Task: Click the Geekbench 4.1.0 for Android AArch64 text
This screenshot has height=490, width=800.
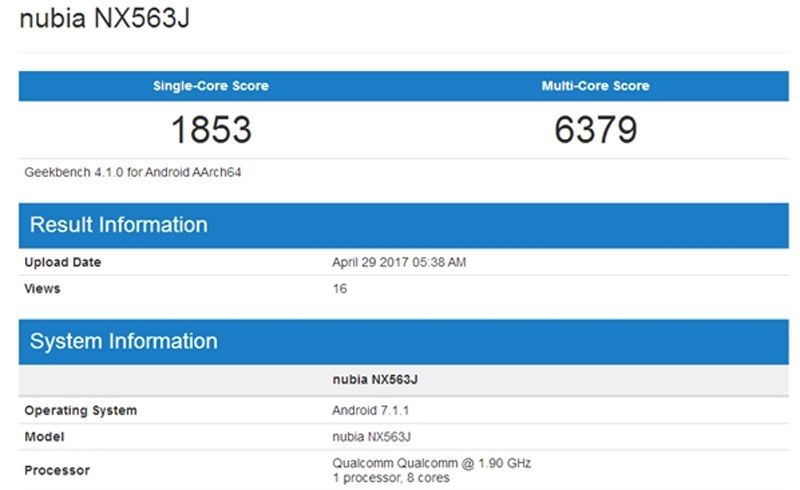Action: click(133, 172)
